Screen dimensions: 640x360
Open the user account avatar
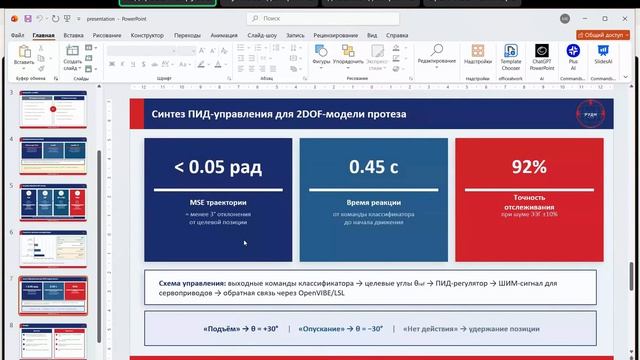(x=565, y=18)
